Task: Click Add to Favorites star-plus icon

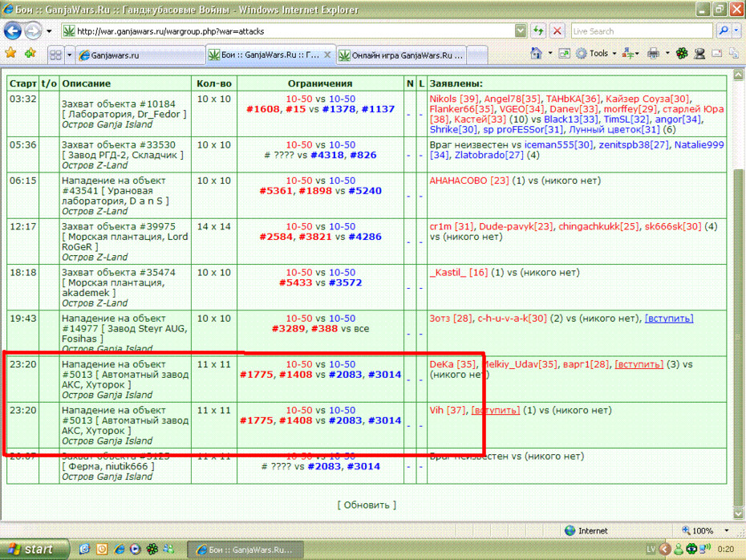Action: tap(30, 54)
